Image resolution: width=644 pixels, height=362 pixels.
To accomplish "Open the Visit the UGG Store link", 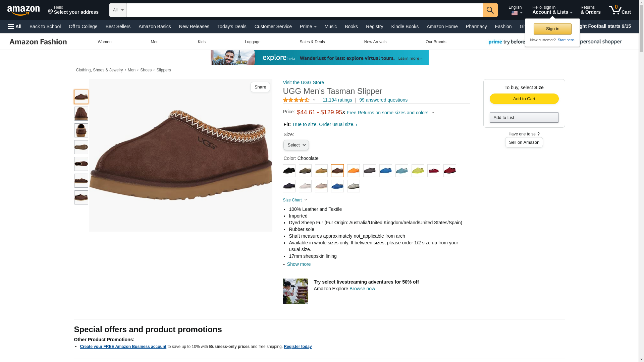I will [x=303, y=82].
